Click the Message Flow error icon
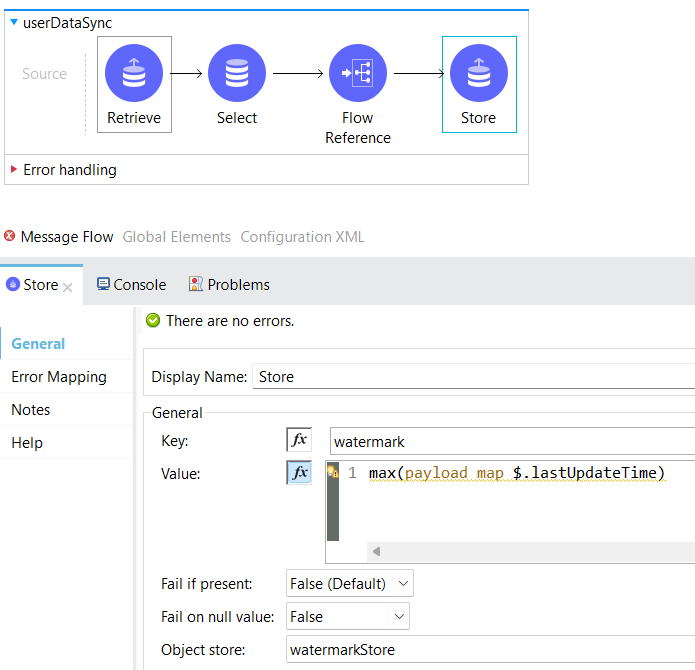This screenshot has width=695, height=670. [9, 236]
